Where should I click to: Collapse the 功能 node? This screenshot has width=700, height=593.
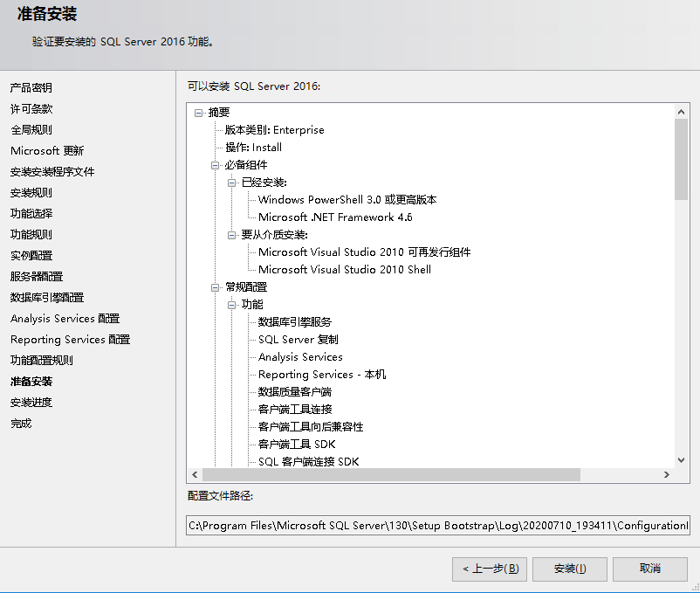click(x=231, y=305)
